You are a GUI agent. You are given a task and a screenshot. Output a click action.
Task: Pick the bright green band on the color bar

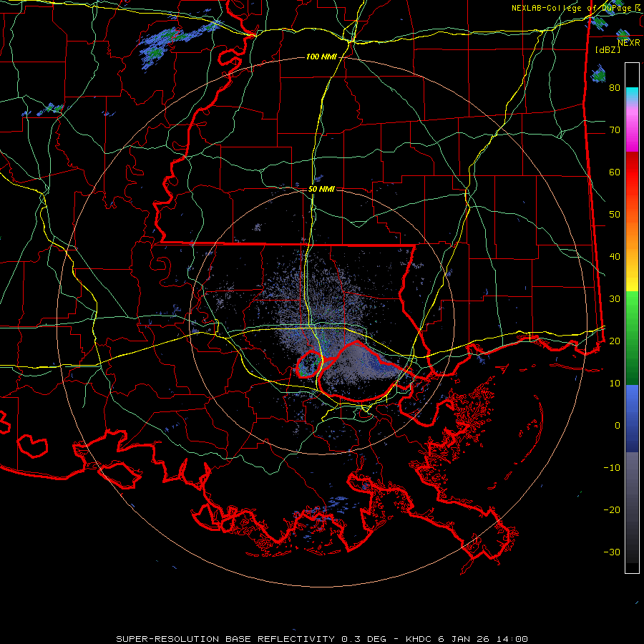tap(632, 306)
